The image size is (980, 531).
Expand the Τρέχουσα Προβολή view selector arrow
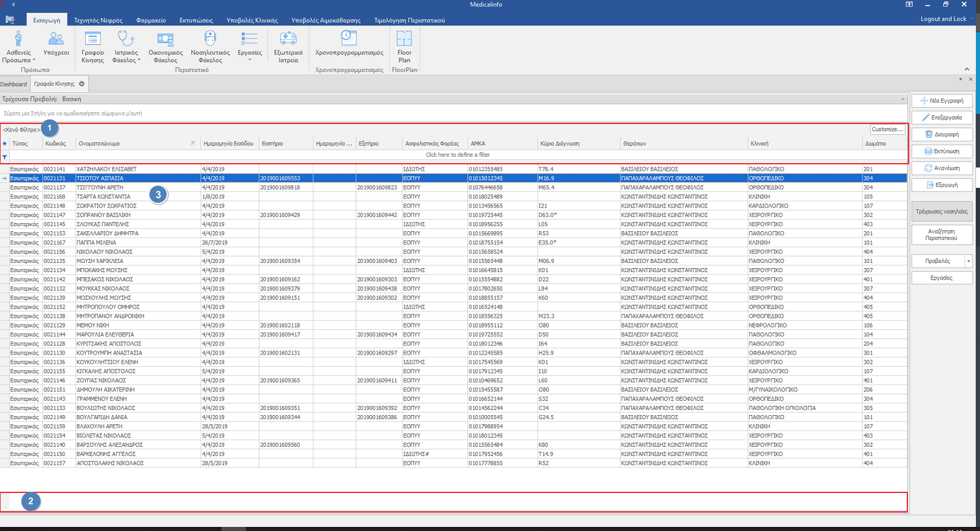pyautogui.click(x=903, y=99)
